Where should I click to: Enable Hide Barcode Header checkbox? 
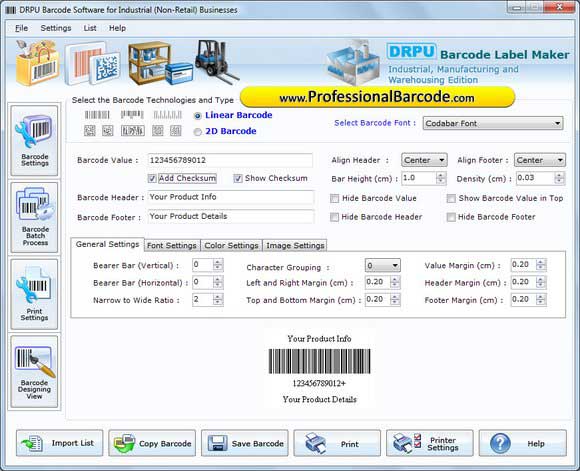pos(334,217)
